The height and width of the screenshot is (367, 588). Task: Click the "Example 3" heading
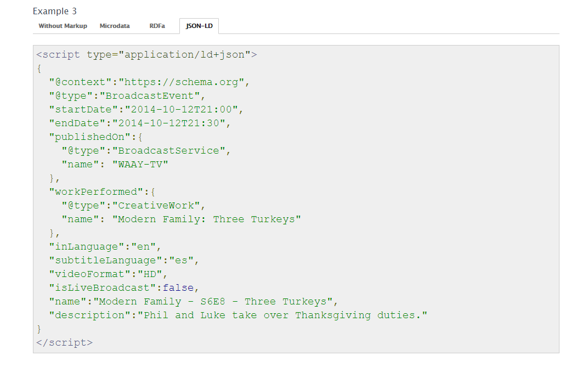[55, 12]
